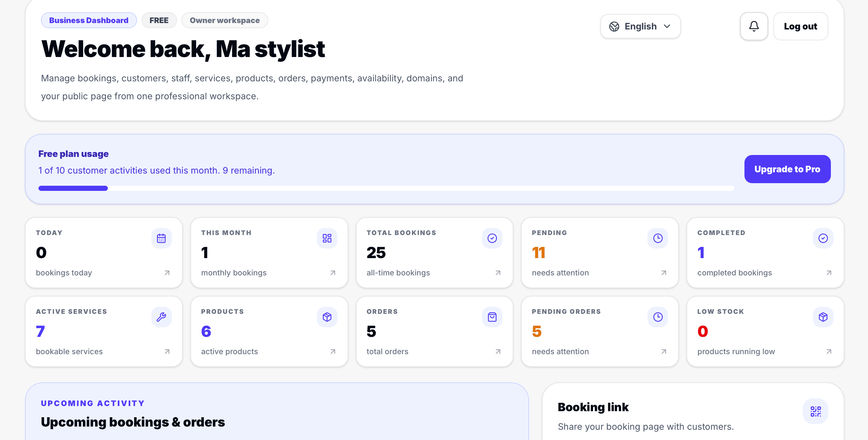868x440 pixels.
Task: Click the wrench icon in Active Services card
Action: pos(161,317)
